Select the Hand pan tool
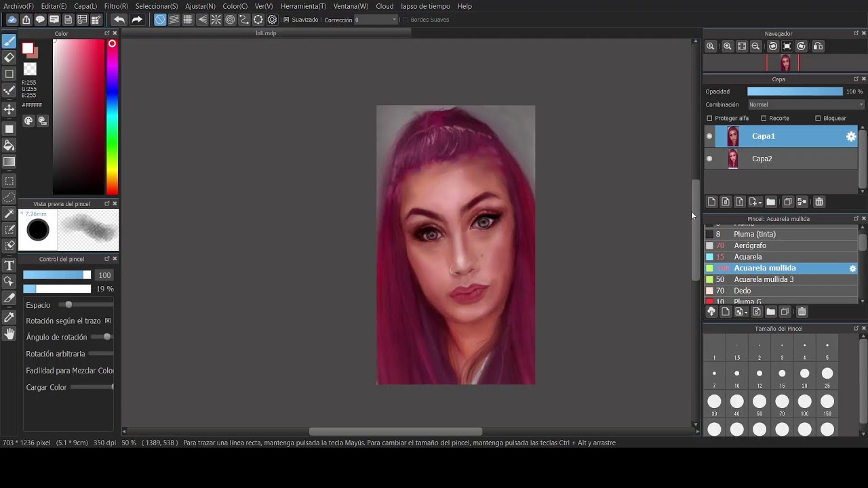The height and width of the screenshot is (488, 868). pyautogui.click(x=9, y=333)
